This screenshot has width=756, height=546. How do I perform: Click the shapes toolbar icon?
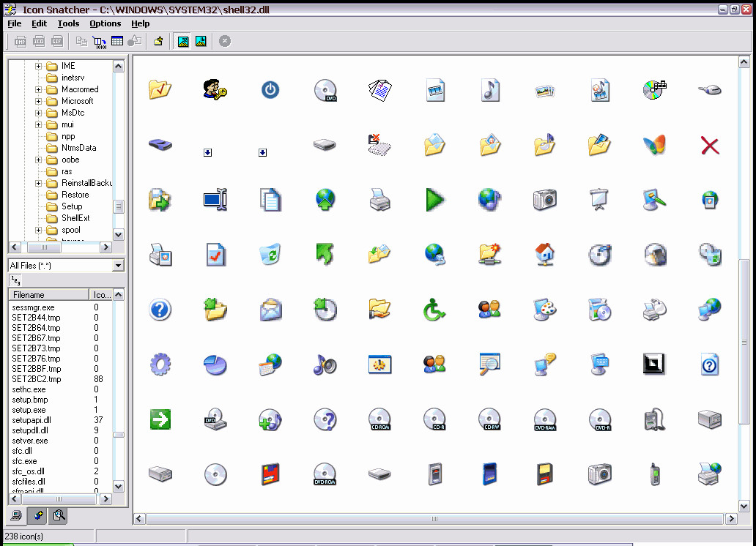(x=135, y=42)
